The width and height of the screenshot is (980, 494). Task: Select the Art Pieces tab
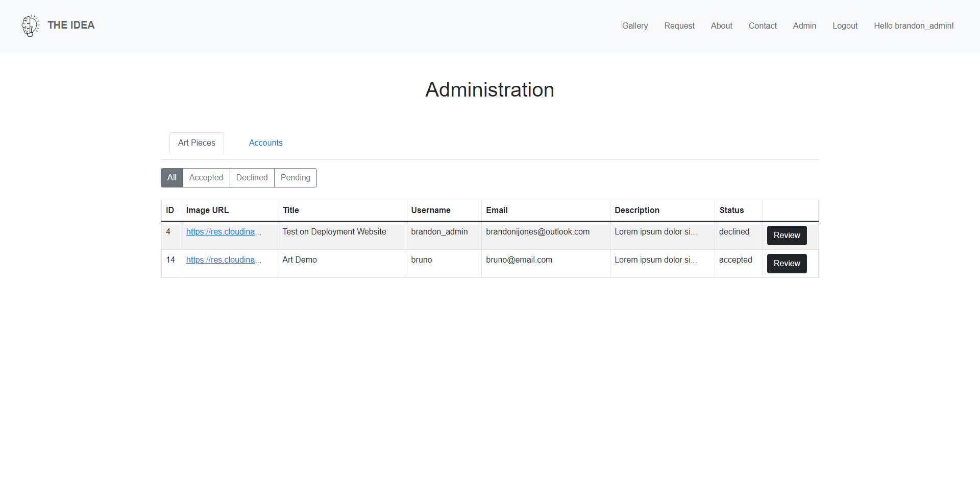[197, 143]
